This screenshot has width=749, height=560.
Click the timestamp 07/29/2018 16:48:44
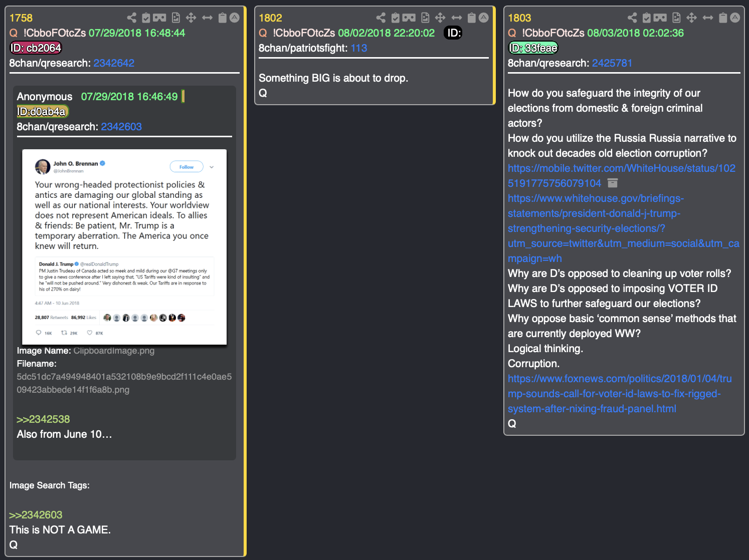pos(137,33)
